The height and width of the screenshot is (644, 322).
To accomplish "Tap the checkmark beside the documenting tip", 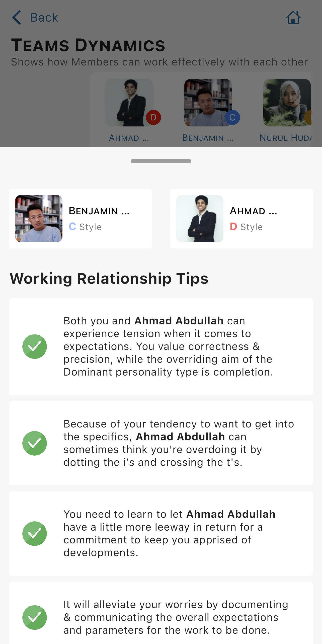I will click(x=35, y=617).
